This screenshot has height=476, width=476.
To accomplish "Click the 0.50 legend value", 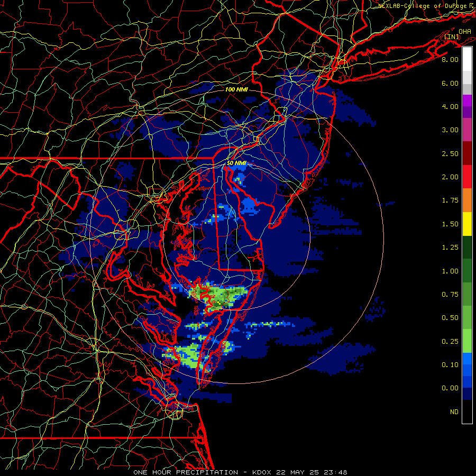I will 450,318.
